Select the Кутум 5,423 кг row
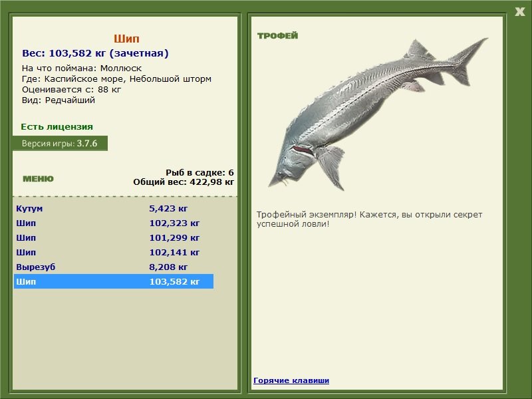Screen dimensions: 532x399 click(114, 209)
